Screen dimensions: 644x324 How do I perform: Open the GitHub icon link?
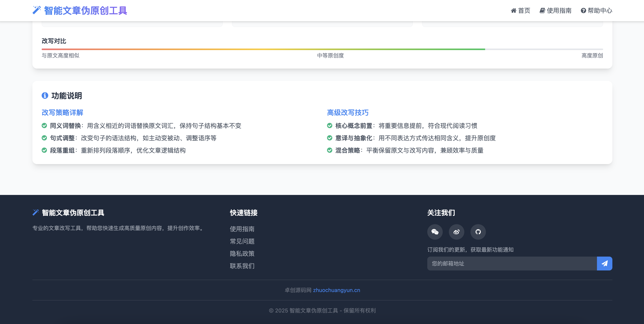pyautogui.click(x=478, y=232)
